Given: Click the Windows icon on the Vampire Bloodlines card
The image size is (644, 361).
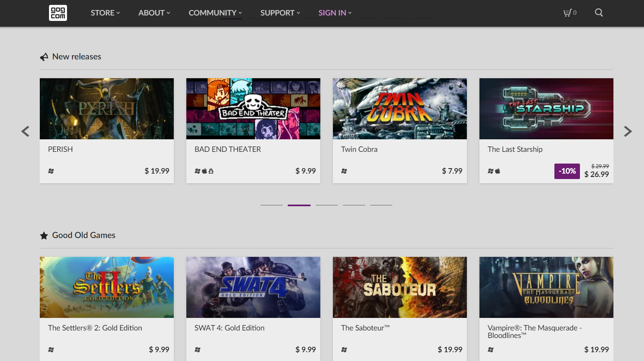Looking at the screenshot, I should click(x=491, y=350).
